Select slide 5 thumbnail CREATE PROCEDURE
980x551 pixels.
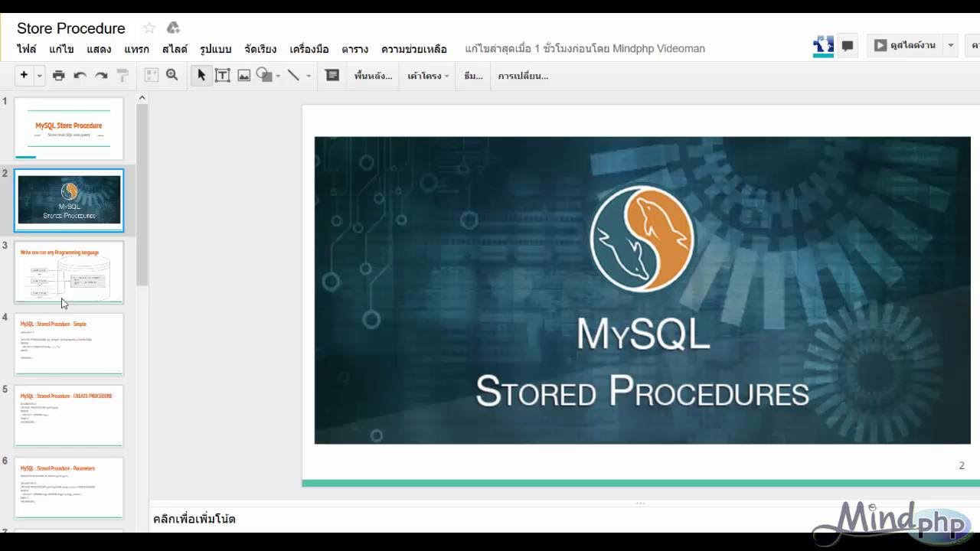click(x=69, y=416)
